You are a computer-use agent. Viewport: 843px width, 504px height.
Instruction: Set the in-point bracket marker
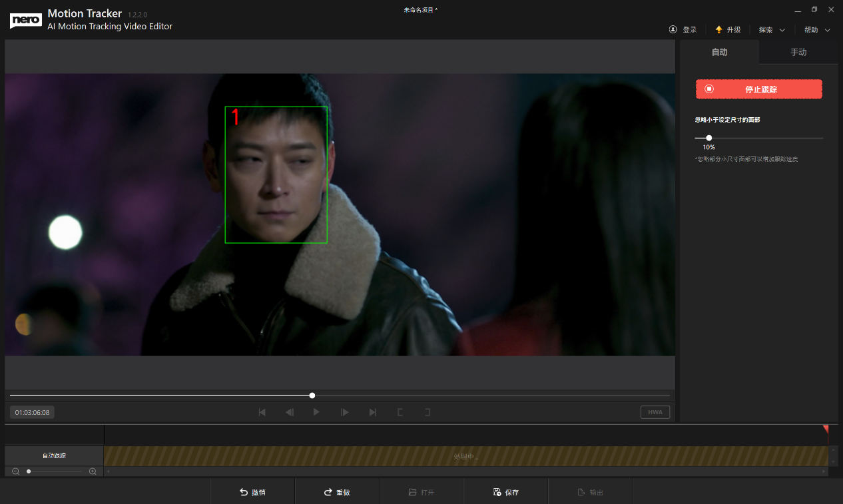coord(400,412)
